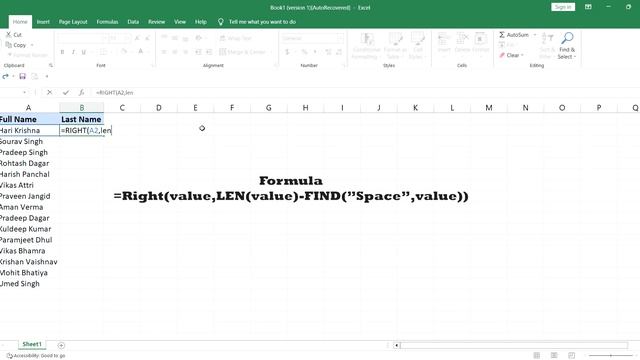Screen dimensions: 640x360
Task: Click the Percent Style icon
Action: 304,52
